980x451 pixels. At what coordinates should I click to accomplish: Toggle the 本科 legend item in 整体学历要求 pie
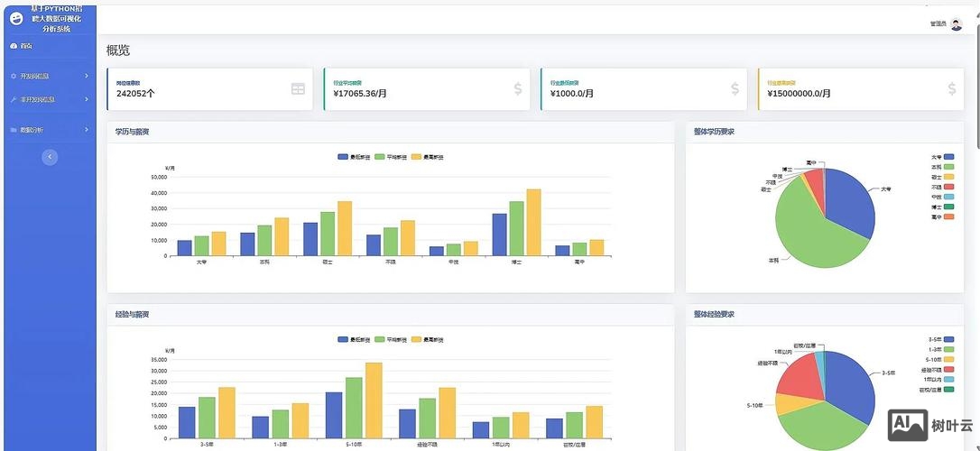pyautogui.click(x=948, y=167)
